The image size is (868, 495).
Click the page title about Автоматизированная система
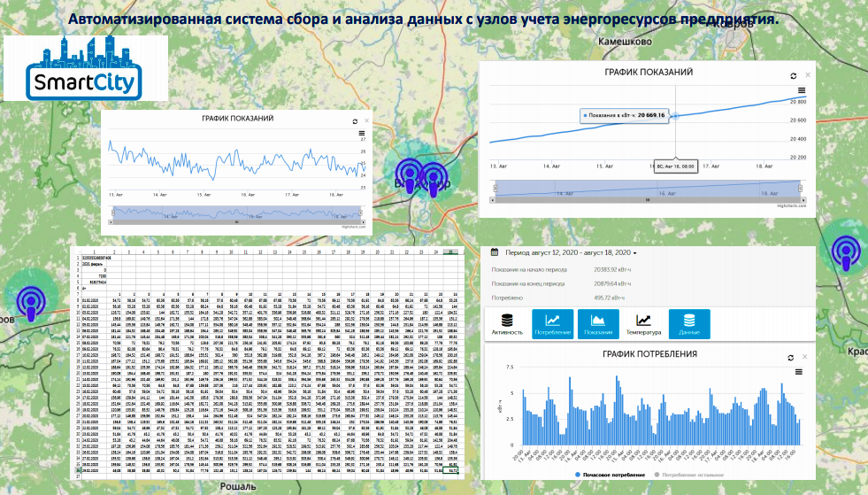[x=424, y=19]
